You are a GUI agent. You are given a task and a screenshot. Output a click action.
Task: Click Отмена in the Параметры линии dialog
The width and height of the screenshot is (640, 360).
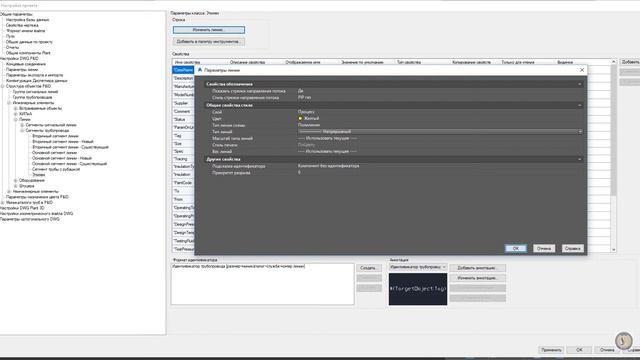click(544, 248)
